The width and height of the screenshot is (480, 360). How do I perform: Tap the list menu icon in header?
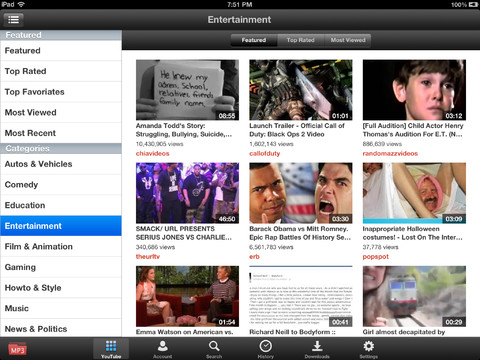(13, 20)
